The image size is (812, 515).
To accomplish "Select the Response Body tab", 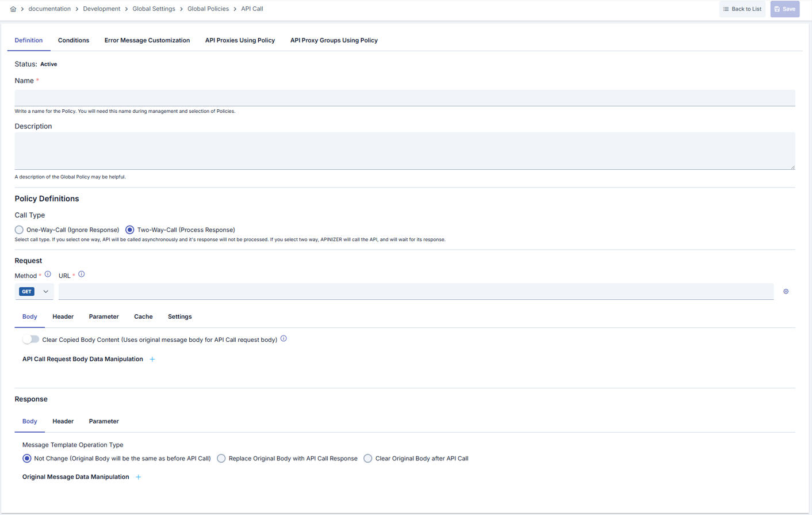I will click(30, 421).
